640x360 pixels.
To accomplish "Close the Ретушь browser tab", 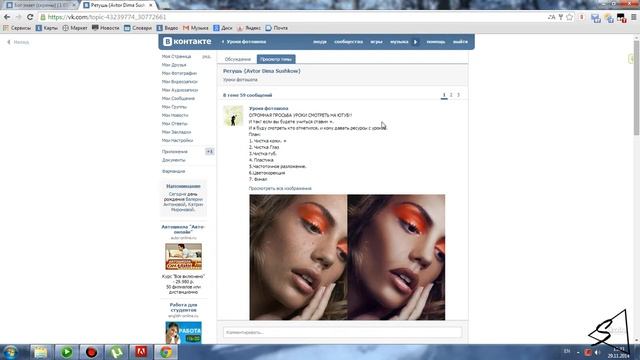I will (151, 5).
